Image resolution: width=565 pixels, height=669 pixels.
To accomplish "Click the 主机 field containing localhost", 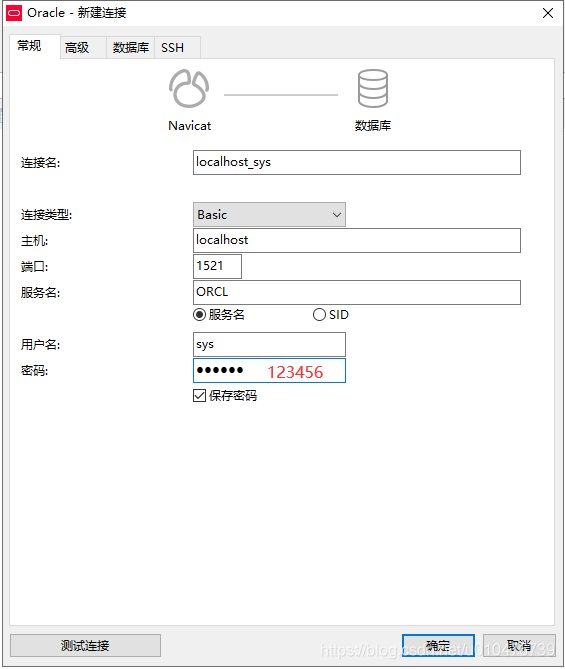I will coord(357,241).
